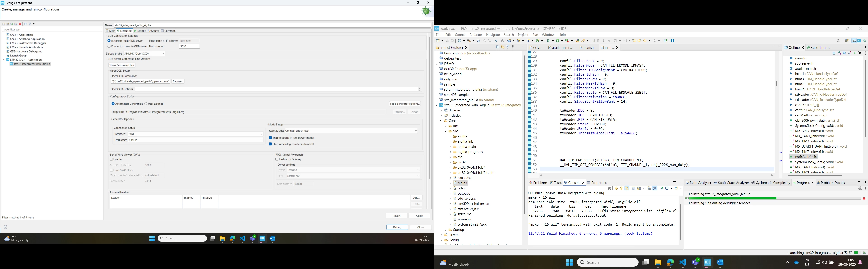Viewport: 868px width, 269px height.
Task: Check Serial Wire Viewer Enable checkbox
Action: (111, 159)
